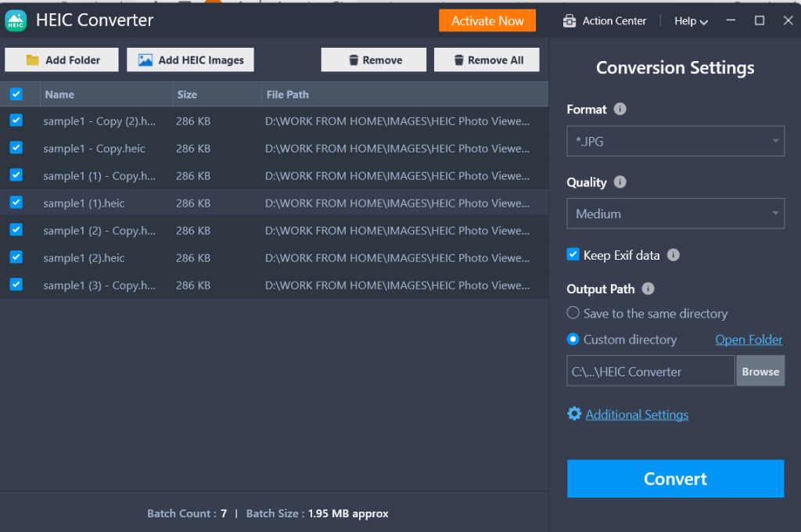Viewport: 801px width, 532px height.
Task: Click the Remove All button
Action: 487,59
